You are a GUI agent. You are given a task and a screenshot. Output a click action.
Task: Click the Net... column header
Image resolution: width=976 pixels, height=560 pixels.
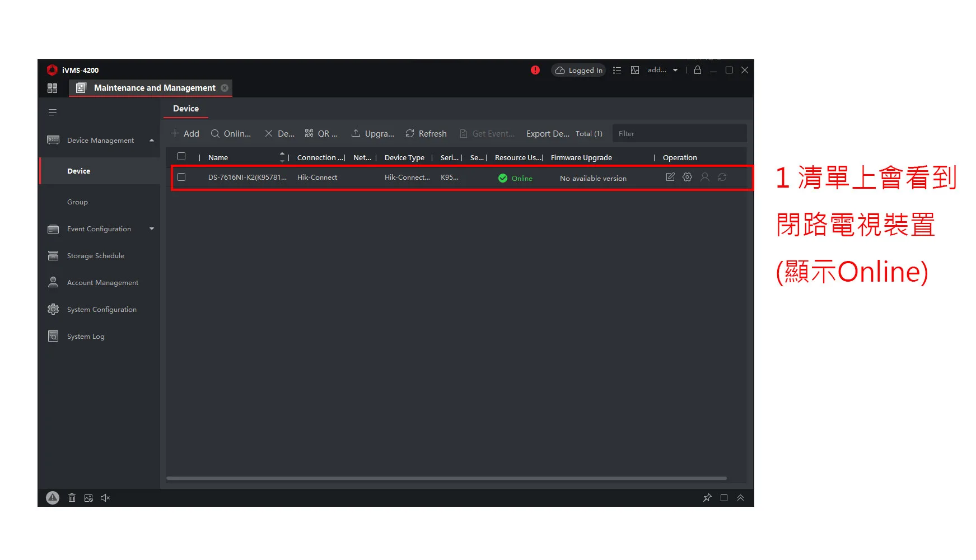coord(362,157)
